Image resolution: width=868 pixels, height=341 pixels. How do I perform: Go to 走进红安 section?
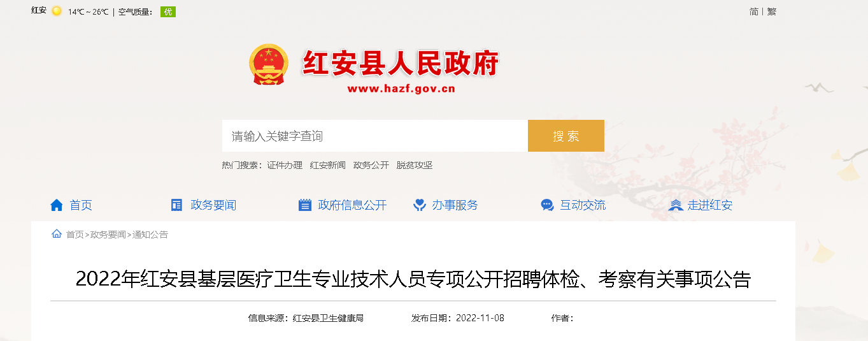pyautogui.click(x=710, y=205)
